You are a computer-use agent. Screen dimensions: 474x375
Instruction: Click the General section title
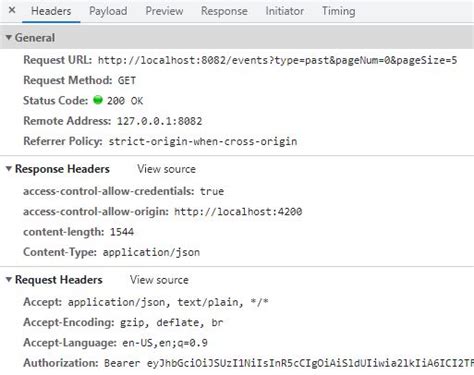click(x=35, y=38)
